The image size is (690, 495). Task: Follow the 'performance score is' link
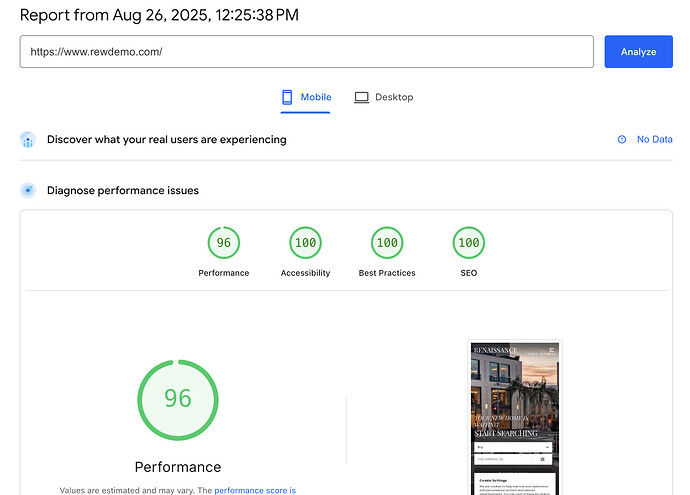pyautogui.click(x=255, y=490)
